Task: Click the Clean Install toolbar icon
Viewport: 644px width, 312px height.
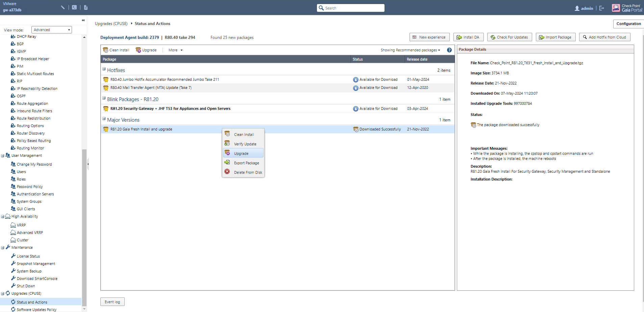Action: [106, 50]
